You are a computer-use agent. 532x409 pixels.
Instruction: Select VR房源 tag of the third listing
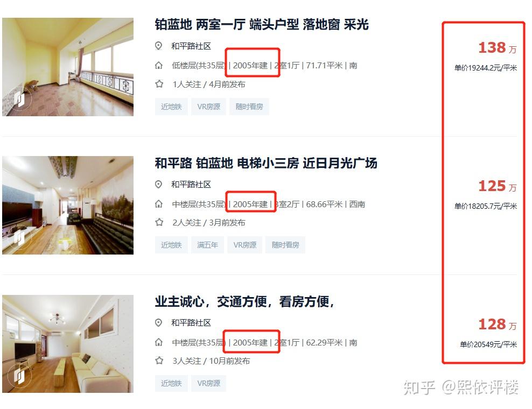pyautogui.click(x=209, y=383)
